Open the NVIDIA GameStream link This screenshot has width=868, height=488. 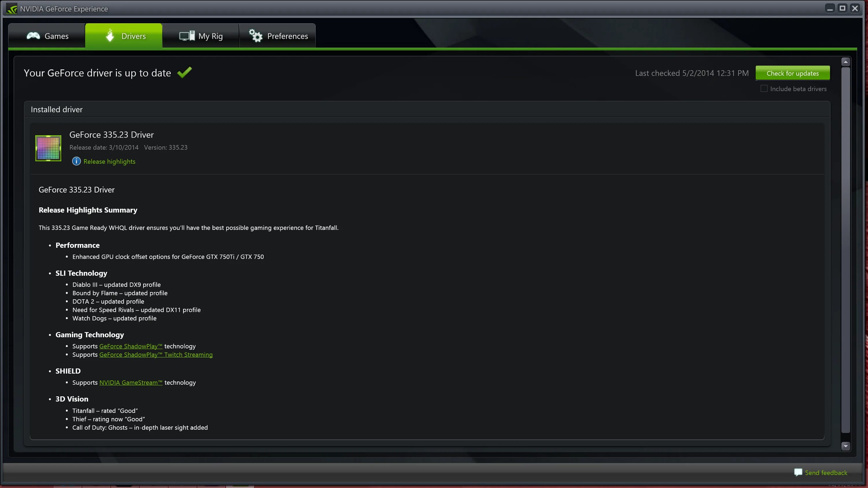coord(131,382)
